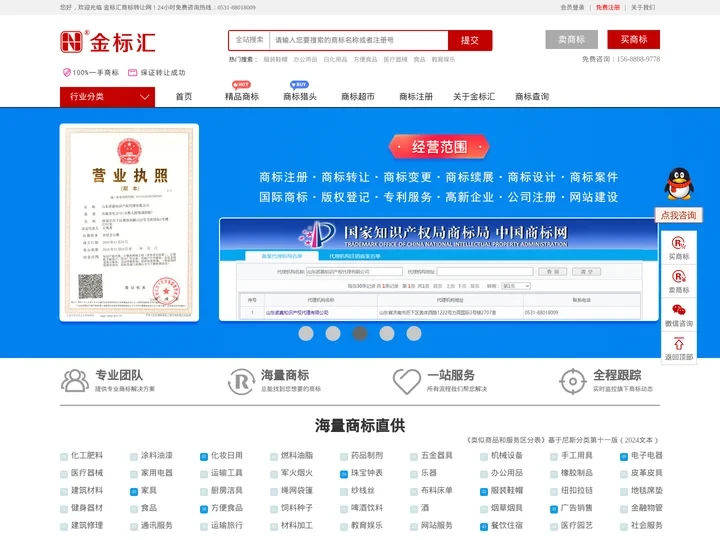Open 金融物管 category link
720x540 pixels.
coord(647,508)
